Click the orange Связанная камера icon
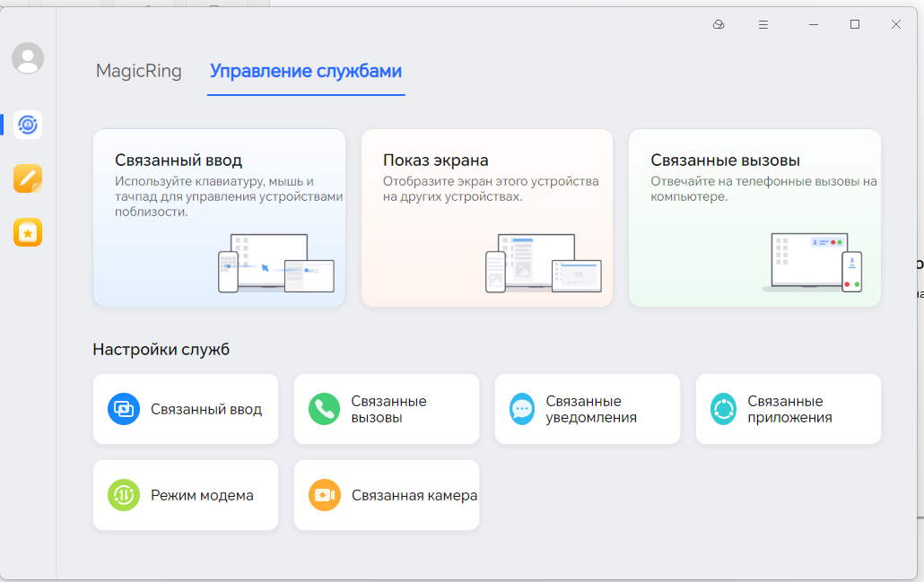The width and height of the screenshot is (924, 582). tap(324, 495)
